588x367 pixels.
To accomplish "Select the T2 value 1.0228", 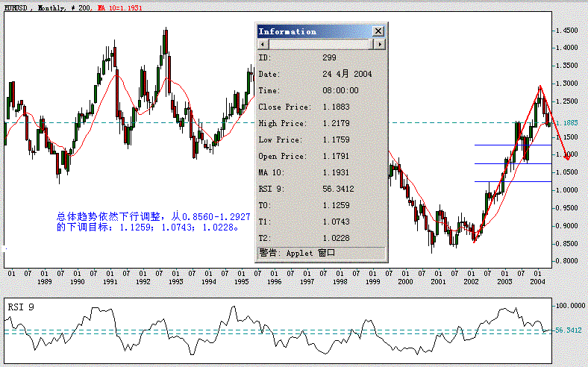I will [336, 239].
